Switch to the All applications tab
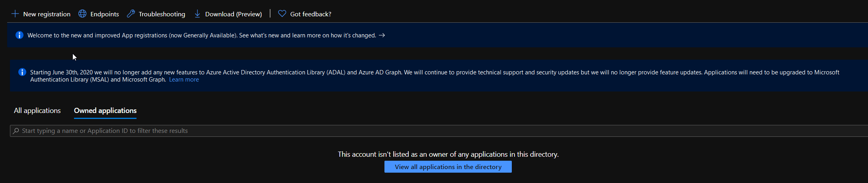The height and width of the screenshot is (183, 868). [x=37, y=111]
